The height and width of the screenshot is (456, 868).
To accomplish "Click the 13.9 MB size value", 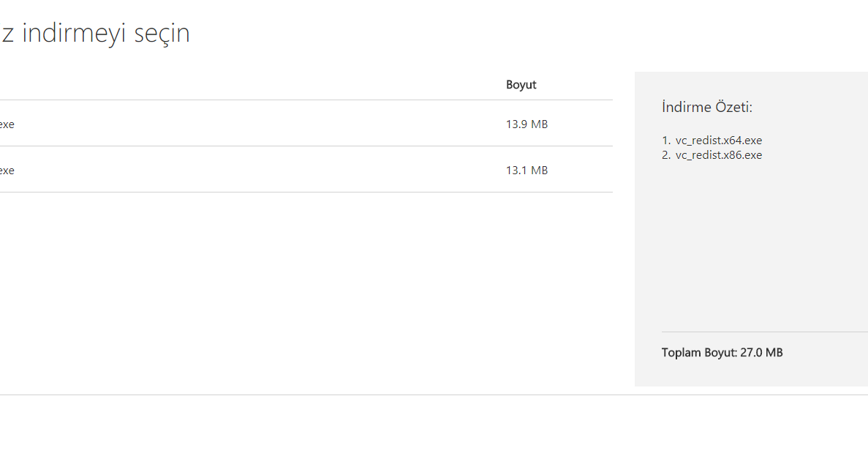I will (x=527, y=124).
